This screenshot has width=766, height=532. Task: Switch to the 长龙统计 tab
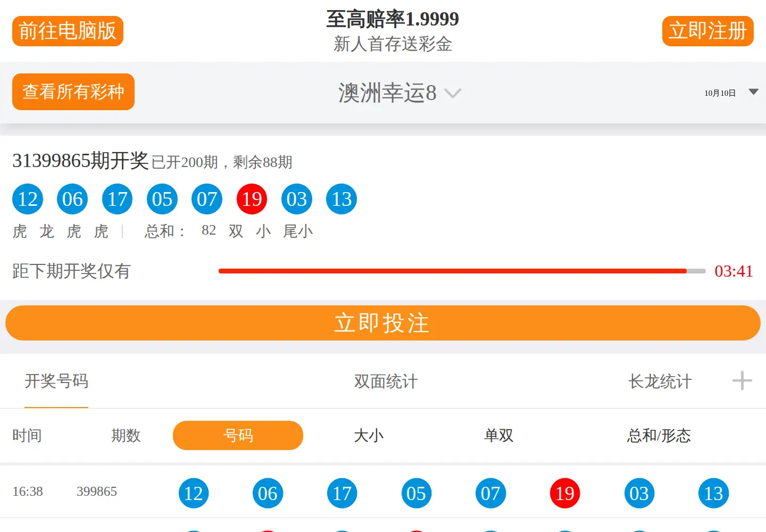pyautogui.click(x=660, y=381)
